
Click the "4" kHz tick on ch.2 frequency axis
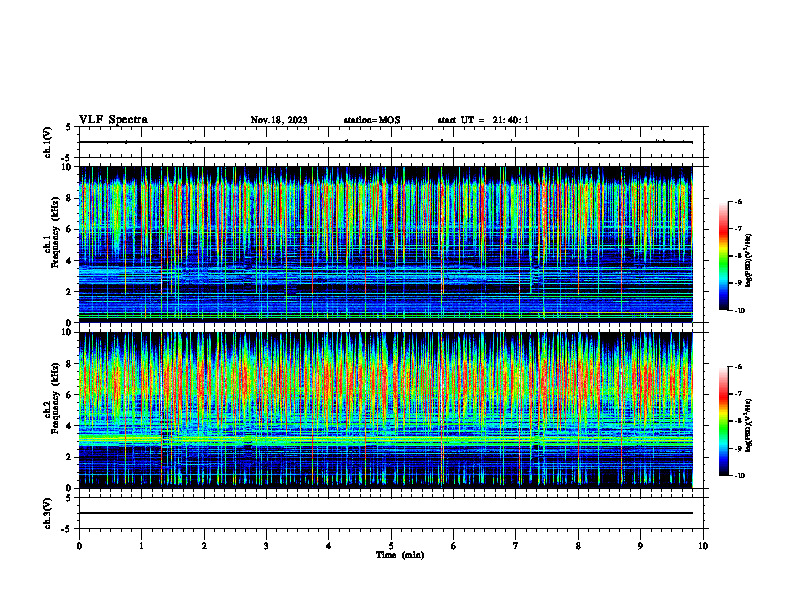pos(70,426)
